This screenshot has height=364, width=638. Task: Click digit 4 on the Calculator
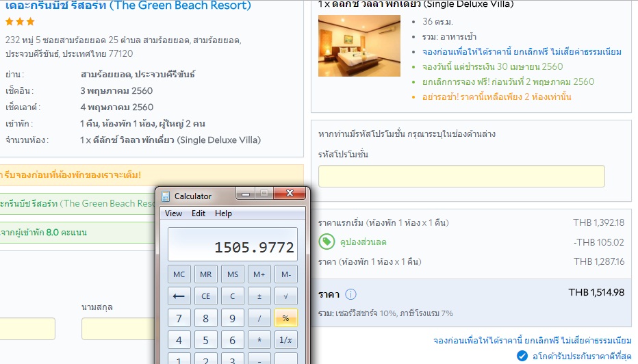(x=179, y=340)
